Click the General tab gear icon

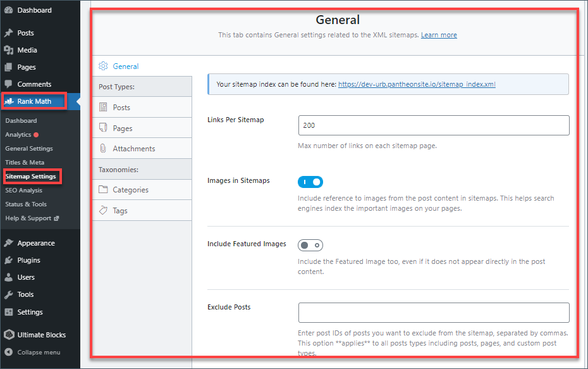click(103, 66)
